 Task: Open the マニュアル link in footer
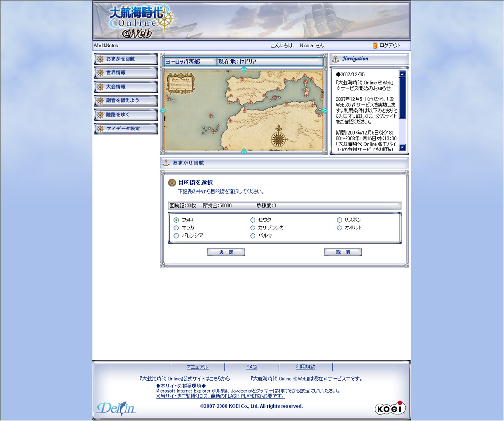coord(197,367)
